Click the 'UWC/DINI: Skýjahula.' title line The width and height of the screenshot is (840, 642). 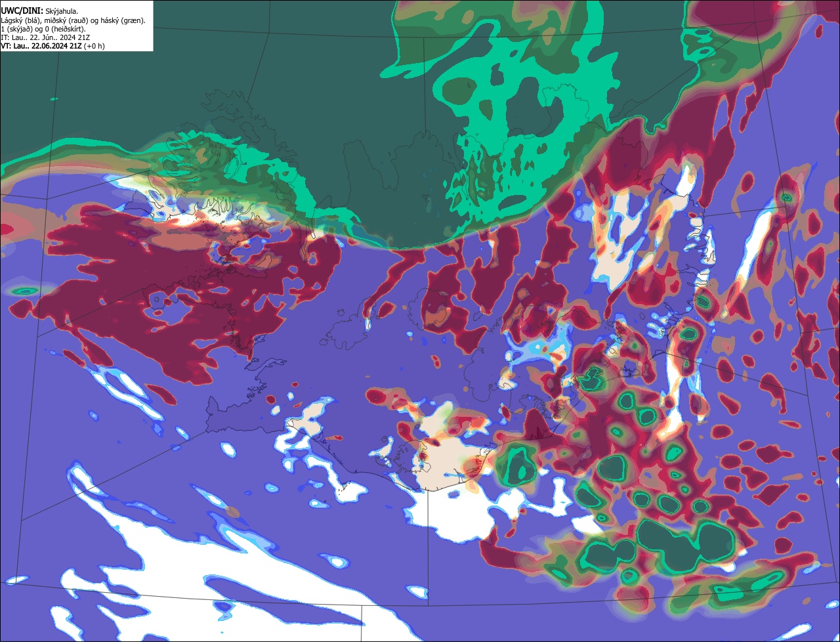click(x=39, y=11)
